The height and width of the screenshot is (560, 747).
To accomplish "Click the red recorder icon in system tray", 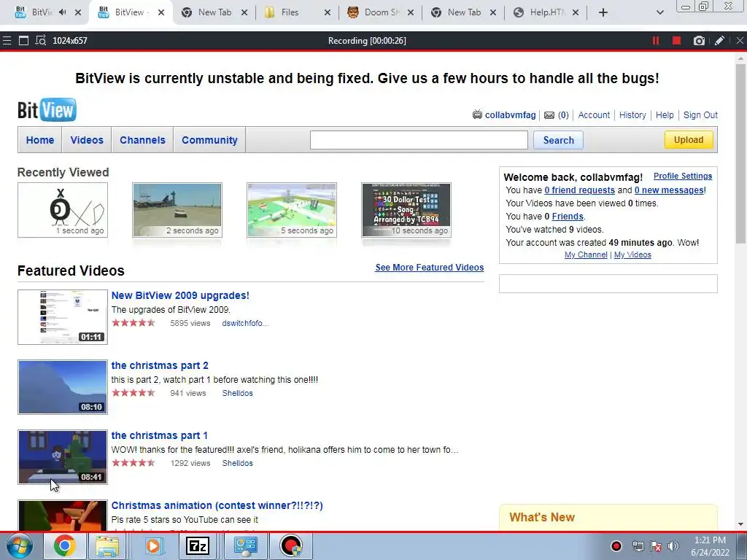I will click(616, 545).
